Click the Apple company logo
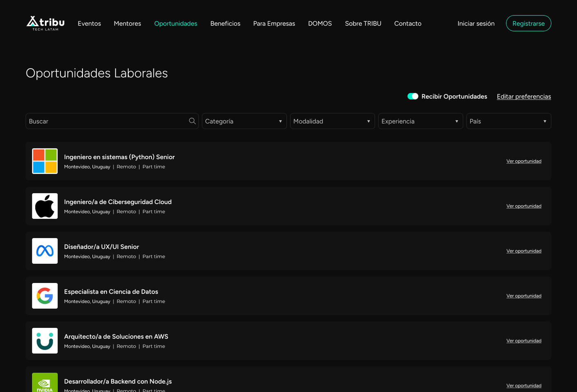The height and width of the screenshot is (392, 577). pyautogui.click(x=45, y=206)
